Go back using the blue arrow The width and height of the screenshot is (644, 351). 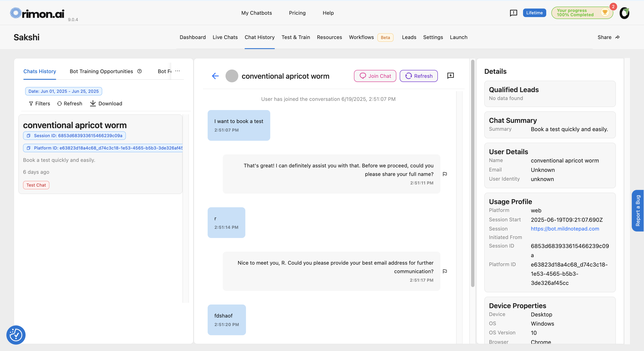(x=215, y=76)
